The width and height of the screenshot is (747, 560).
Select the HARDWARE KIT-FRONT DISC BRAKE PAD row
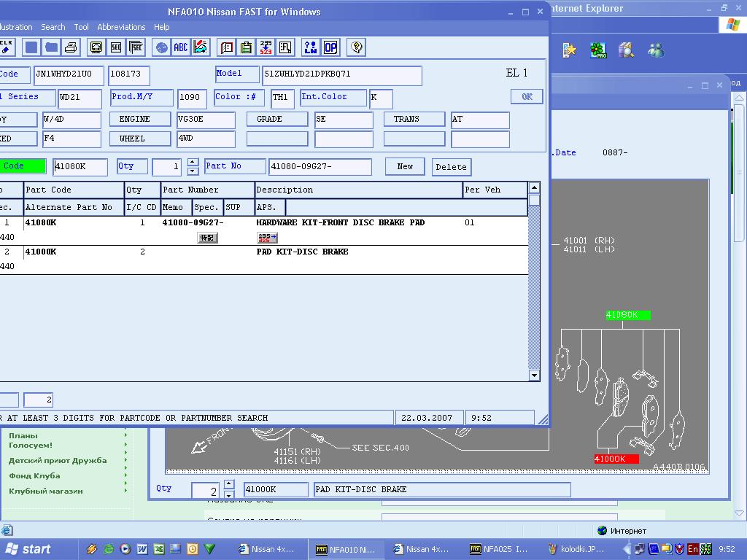264,230
